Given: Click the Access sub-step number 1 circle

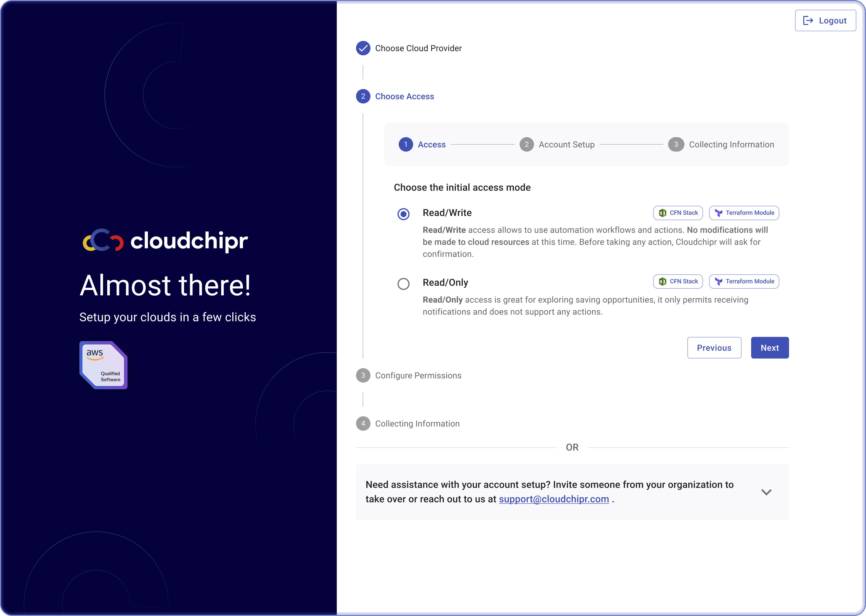Looking at the screenshot, I should pyautogui.click(x=406, y=144).
